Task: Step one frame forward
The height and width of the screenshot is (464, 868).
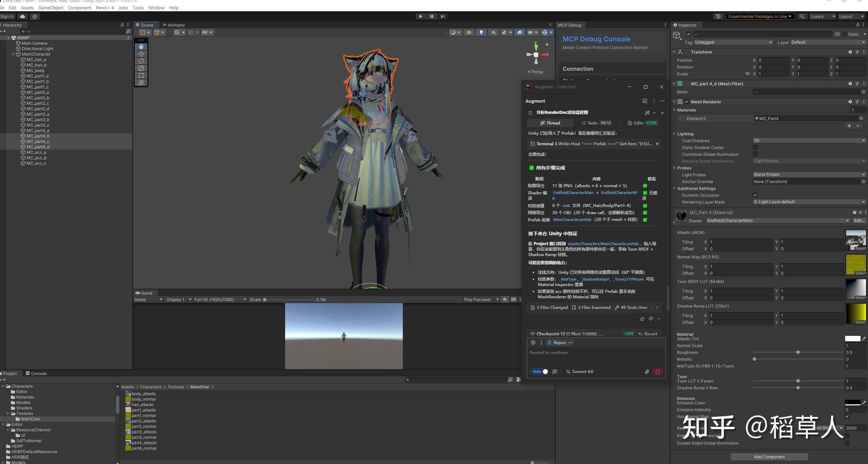Action: [x=442, y=16]
